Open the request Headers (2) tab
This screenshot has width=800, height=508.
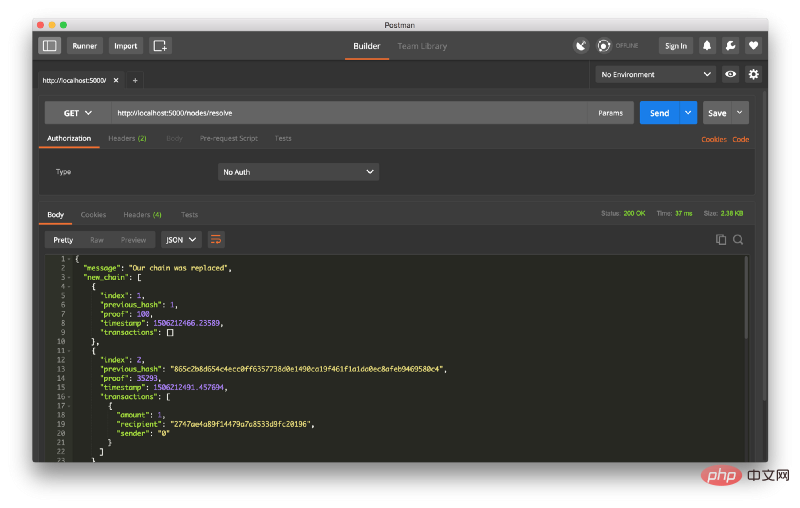(127, 139)
